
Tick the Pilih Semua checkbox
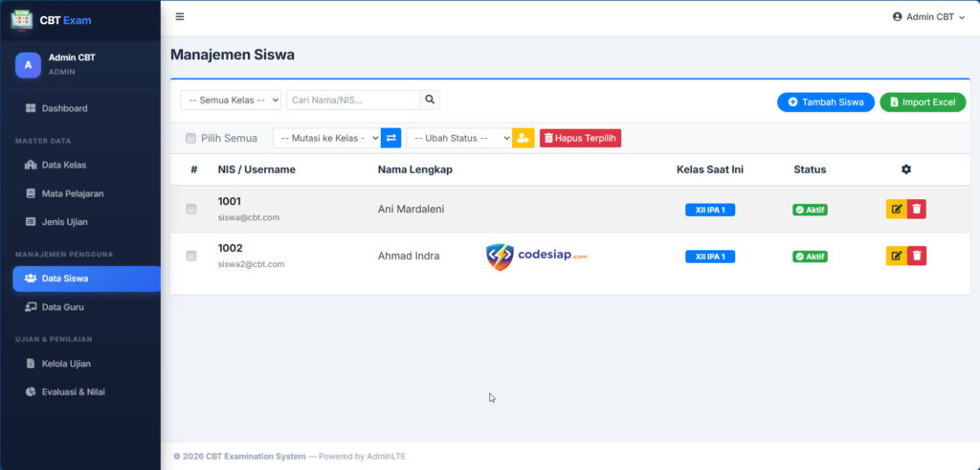point(191,138)
